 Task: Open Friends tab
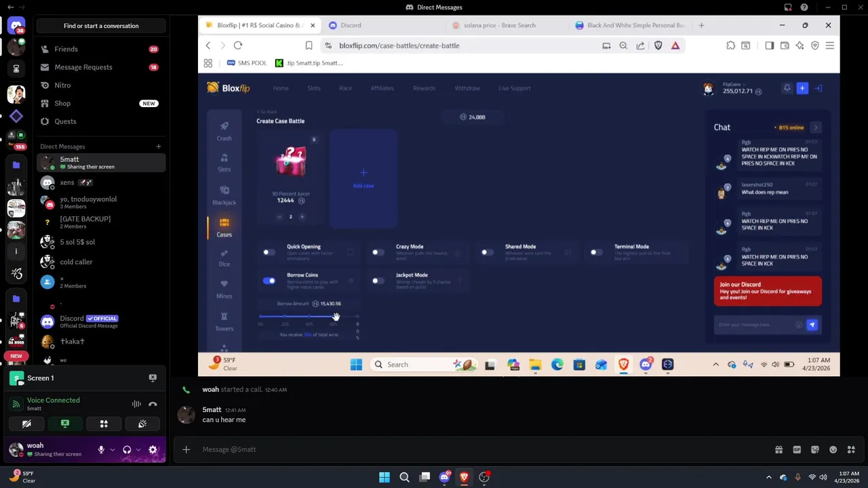coord(101,49)
